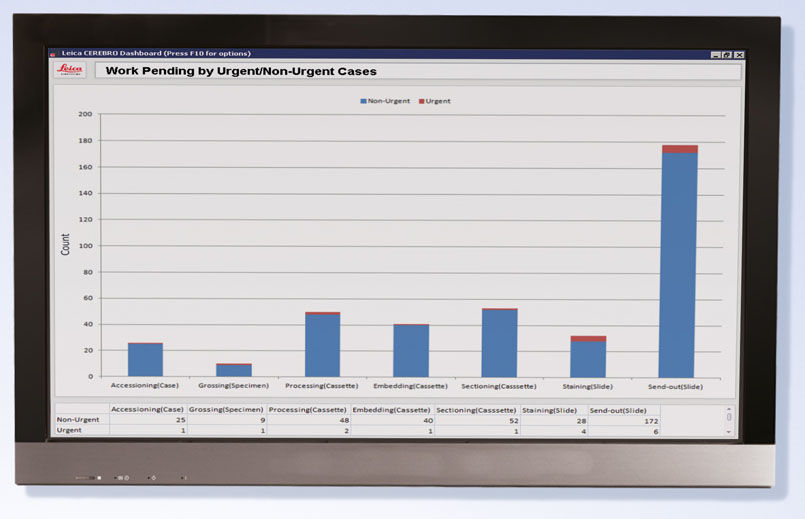This screenshot has width=805, height=519.
Task: Select the Non-Urgent row label in table
Action: (x=78, y=420)
